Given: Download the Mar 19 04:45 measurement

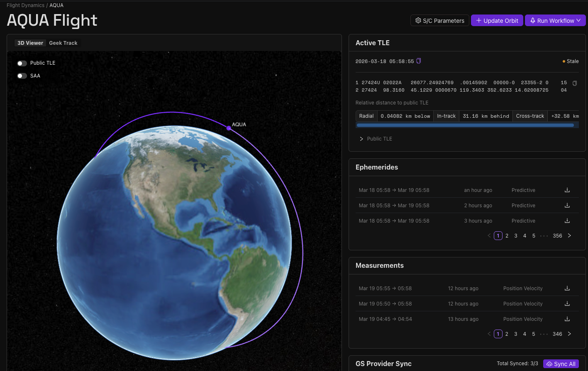Looking at the screenshot, I should point(567,319).
